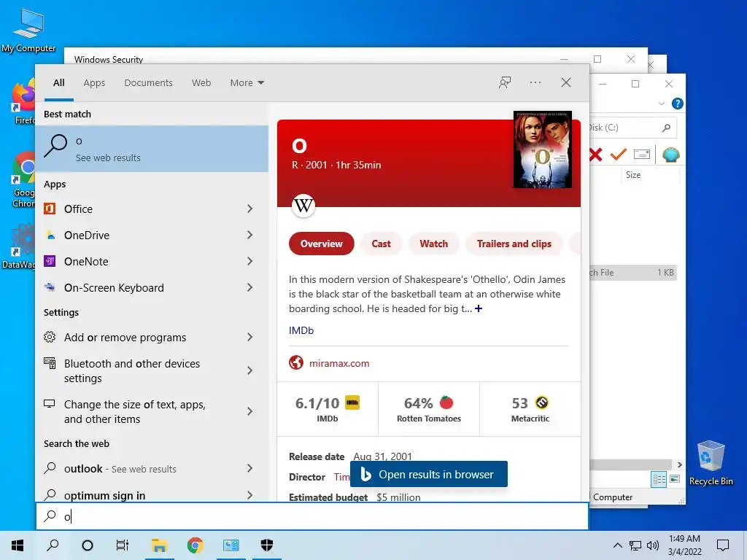Click the O movie poster thumbnail
Screen dimensions: 747x560
(542, 149)
